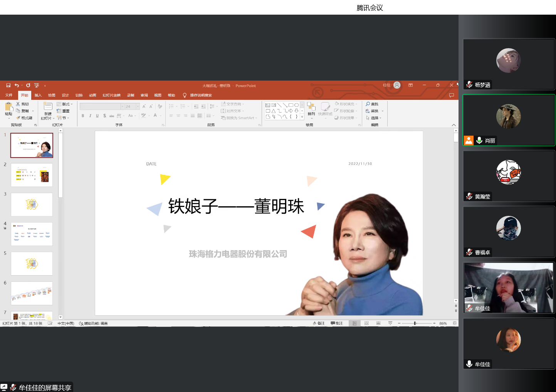Click the 操作说明搜索 tell-me lightbulb
This screenshot has height=392, width=556.
185,95
